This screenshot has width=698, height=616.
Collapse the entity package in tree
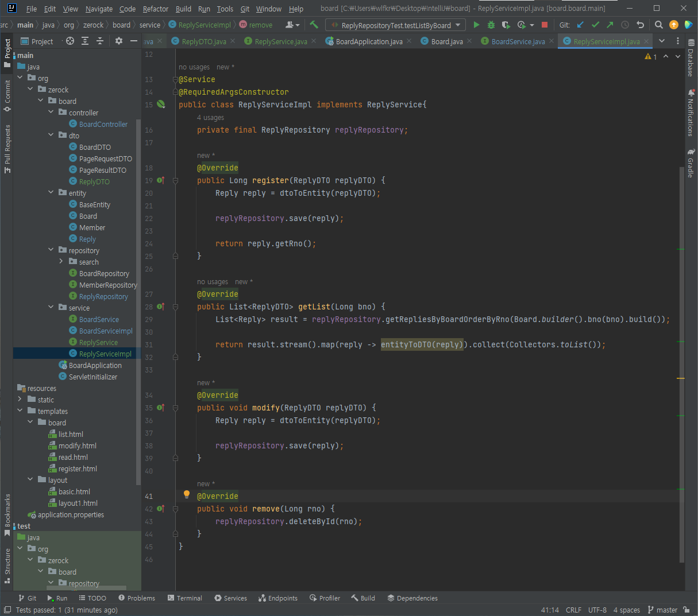tap(51, 193)
